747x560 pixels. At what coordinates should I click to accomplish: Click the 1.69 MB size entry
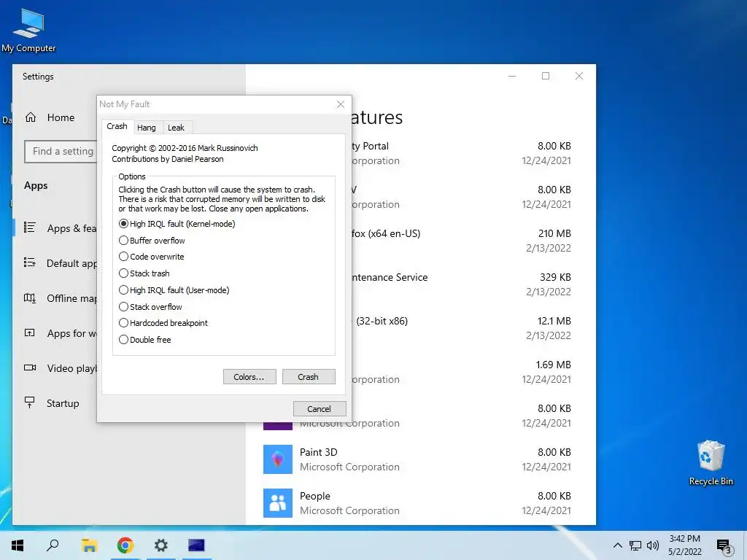[553, 365]
